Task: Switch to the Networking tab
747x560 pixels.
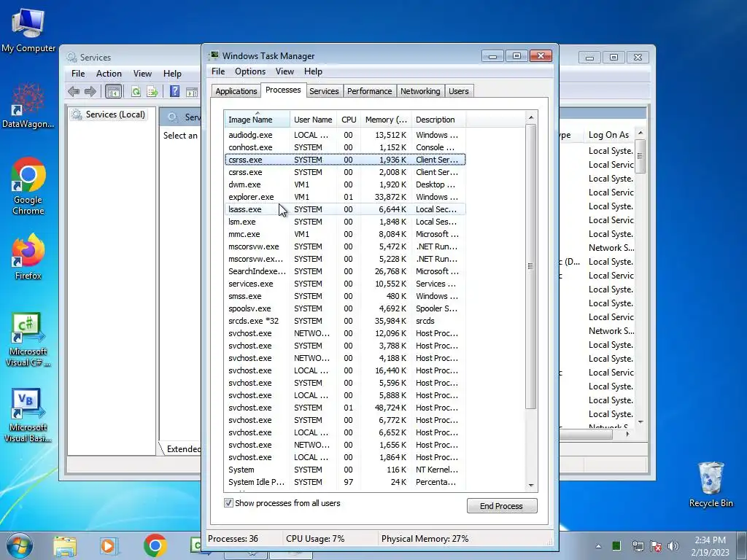Action: pos(420,91)
